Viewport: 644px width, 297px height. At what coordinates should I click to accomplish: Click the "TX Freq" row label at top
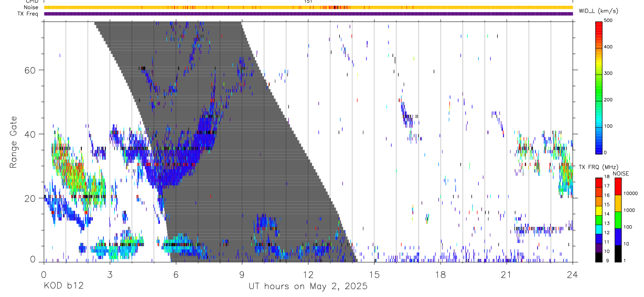(x=28, y=14)
